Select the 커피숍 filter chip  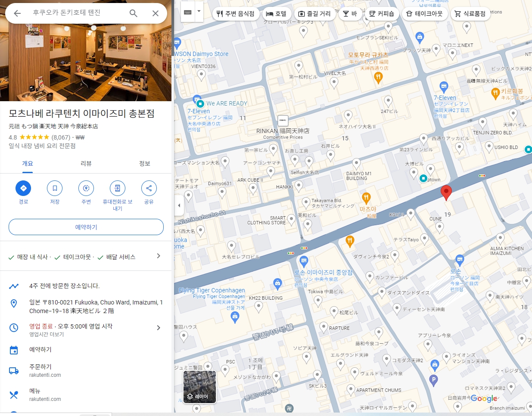click(382, 14)
